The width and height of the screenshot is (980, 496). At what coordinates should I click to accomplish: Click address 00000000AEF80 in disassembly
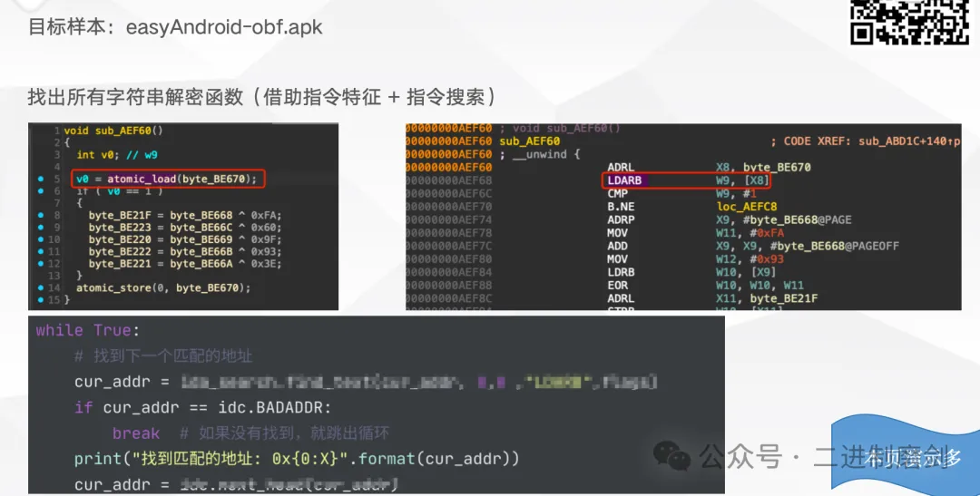(x=449, y=259)
